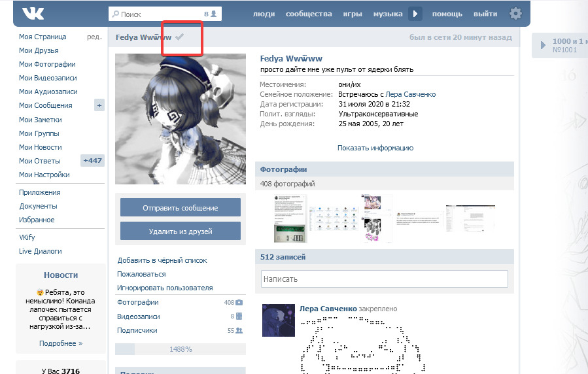Click был в сети 20 минут назад status
588x374 pixels.
tap(460, 37)
